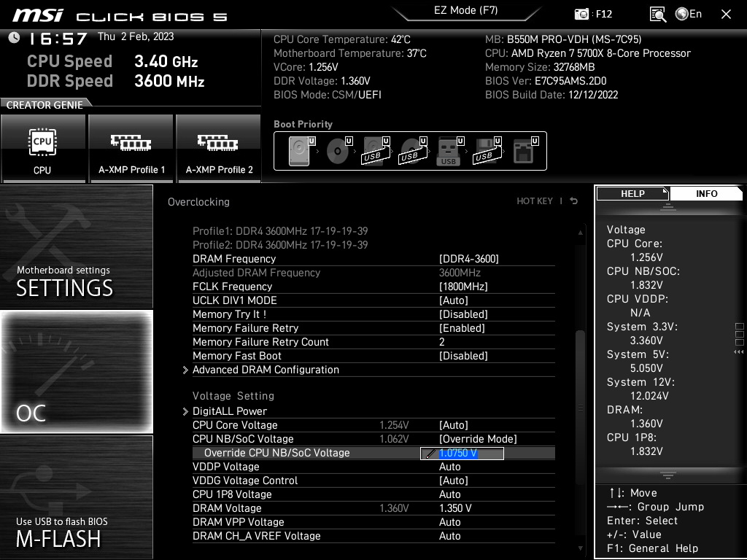Toggle the CPU Creator Genie button
The image size is (747, 560).
pos(43,149)
